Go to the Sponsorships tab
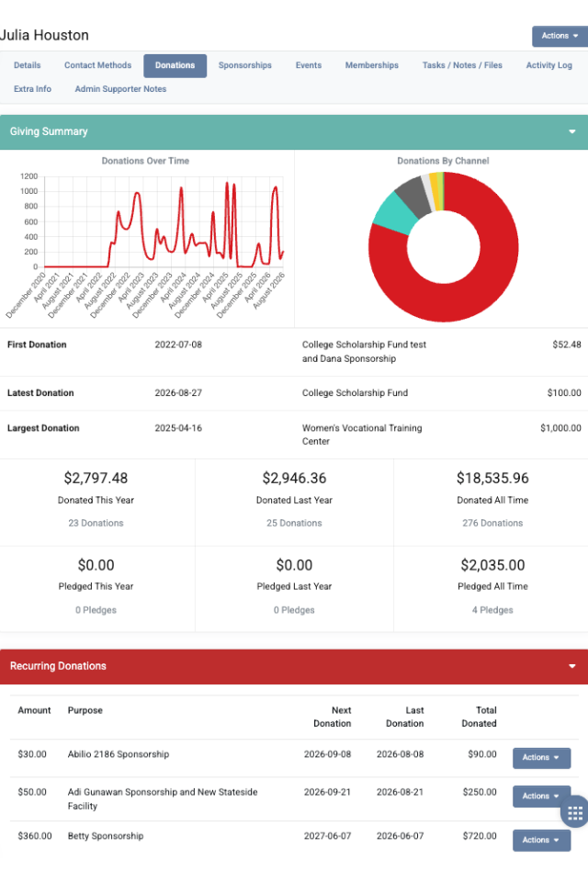 coord(244,65)
